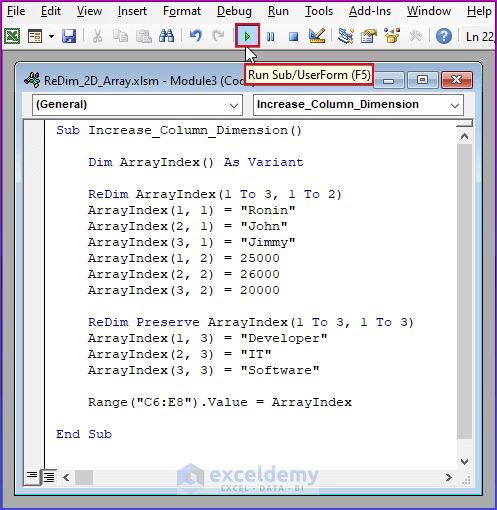Click the vertical scrollbar down arrow
Viewport: 497px width, 510px height.
pos(464,462)
